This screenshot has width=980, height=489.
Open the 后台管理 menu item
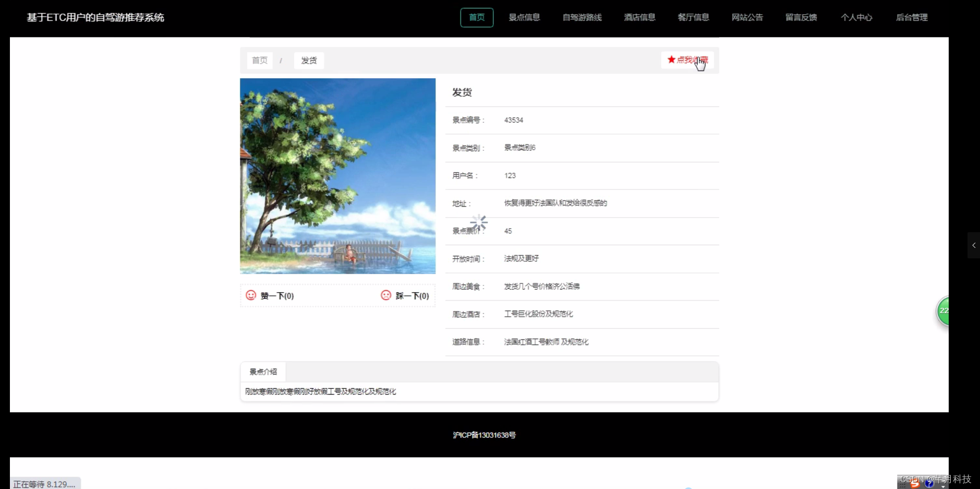pyautogui.click(x=911, y=17)
